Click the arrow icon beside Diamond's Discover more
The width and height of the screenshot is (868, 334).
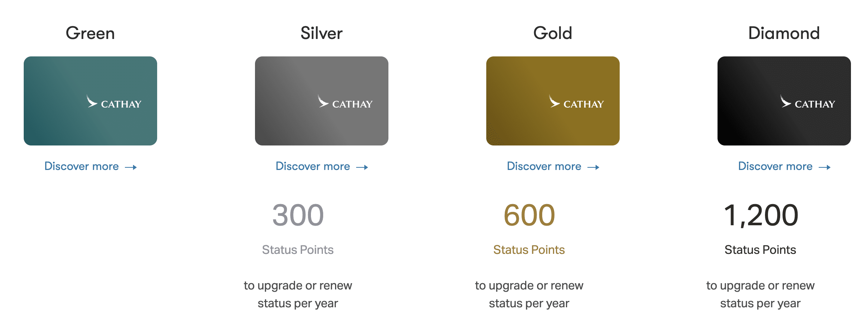(825, 167)
